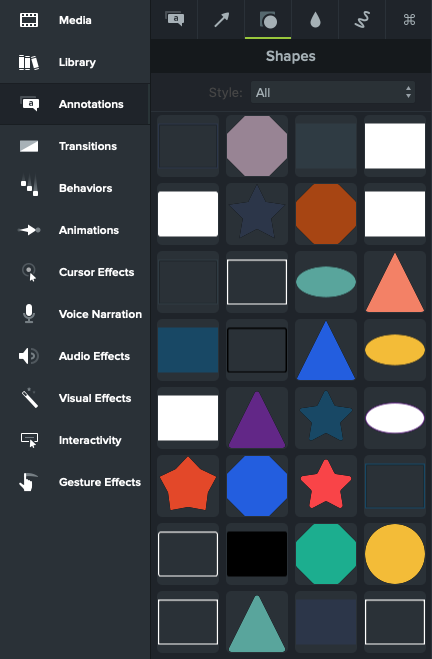The height and width of the screenshot is (659, 432).
Task: Choose the teal ellipse shape
Action: click(x=326, y=282)
